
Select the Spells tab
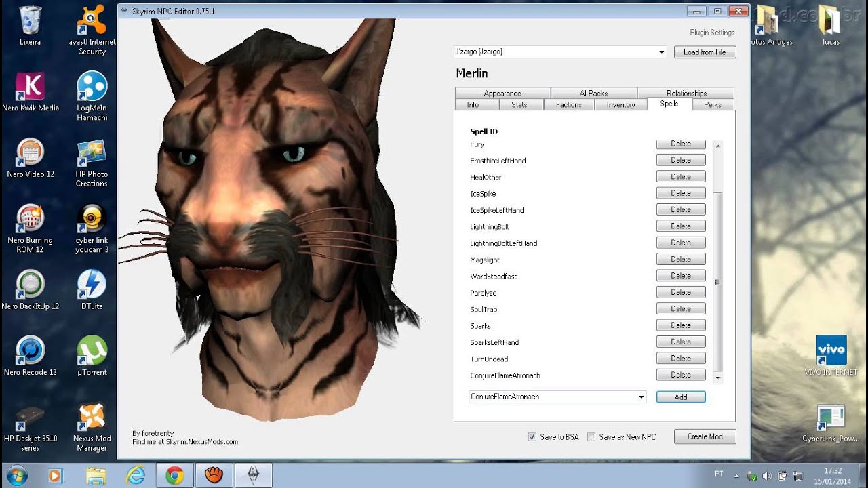click(669, 104)
